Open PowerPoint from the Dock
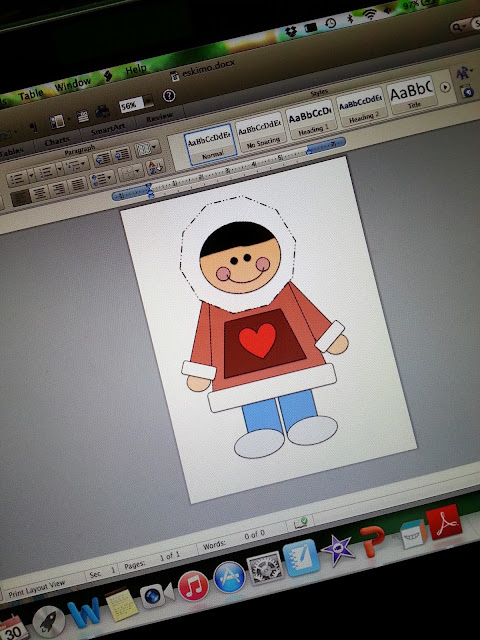Screen dimensions: 480x640 [373, 542]
